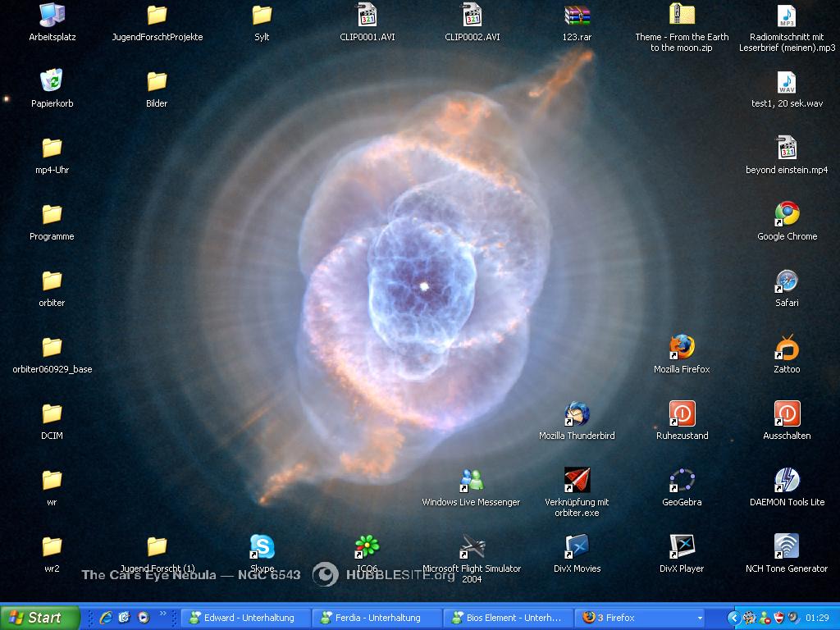Select the Windows Live Messenger icon
The image size is (840, 630).
pyautogui.click(x=471, y=481)
